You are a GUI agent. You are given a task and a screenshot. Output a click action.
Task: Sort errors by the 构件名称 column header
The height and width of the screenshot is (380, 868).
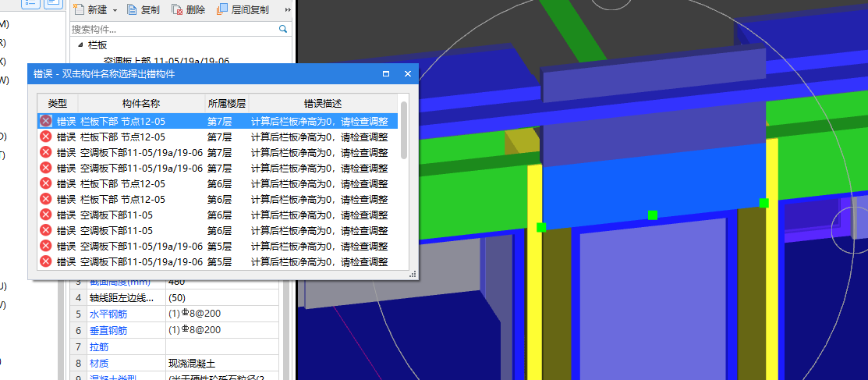141,104
